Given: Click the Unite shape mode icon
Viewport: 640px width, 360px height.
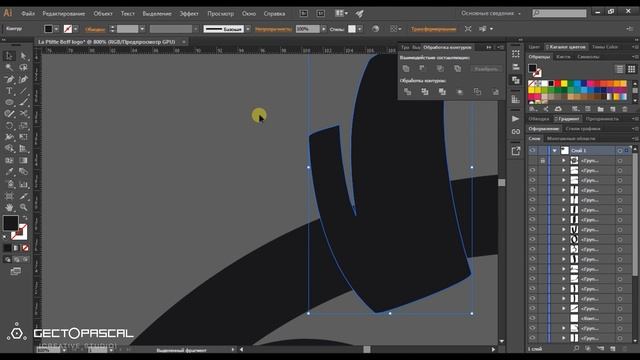Looking at the screenshot, I should pos(406,69).
